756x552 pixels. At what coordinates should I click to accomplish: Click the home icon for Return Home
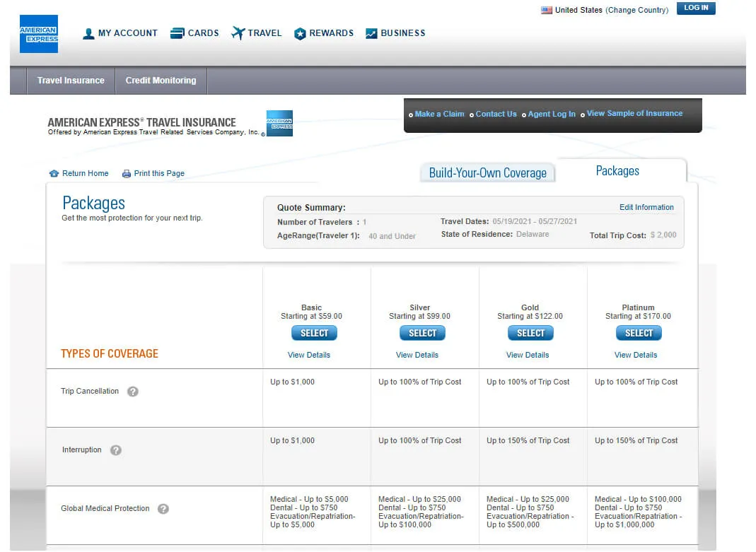click(x=54, y=174)
